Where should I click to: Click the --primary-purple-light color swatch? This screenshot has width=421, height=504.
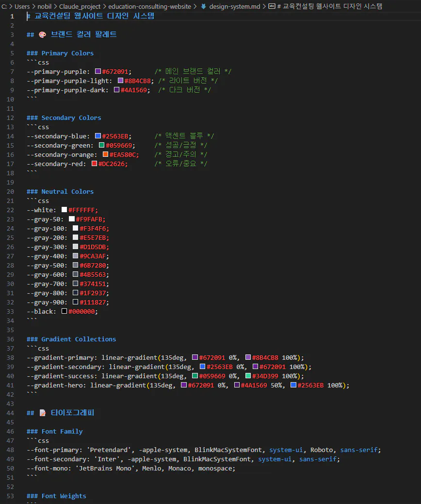(120, 80)
